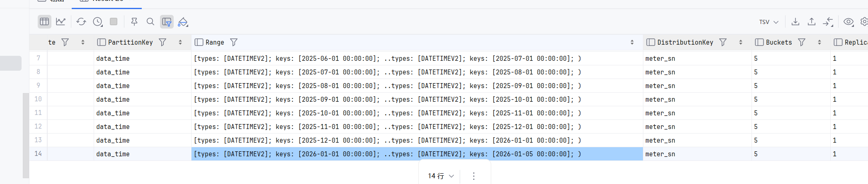
Task: Download the data with the export icon
Action: click(795, 22)
